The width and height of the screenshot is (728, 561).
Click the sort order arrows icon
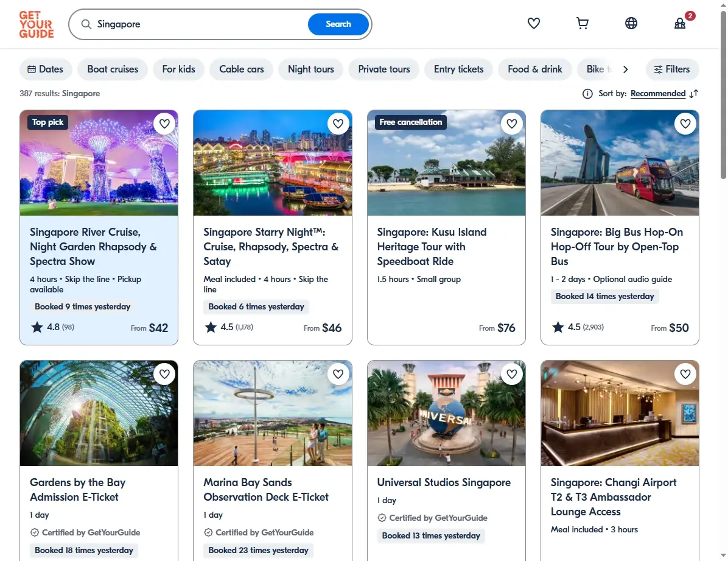click(694, 94)
